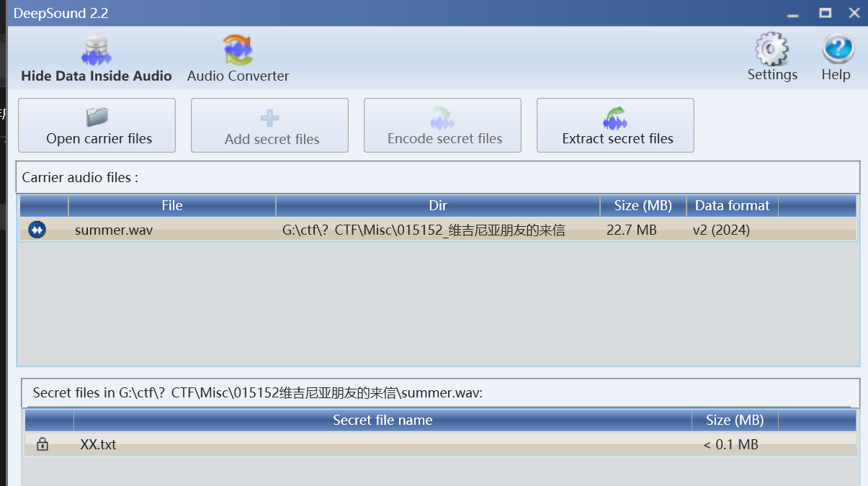Click the Encode secret files button
Image resolution: width=868 pixels, height=486 pixels.
click(442, 125)
